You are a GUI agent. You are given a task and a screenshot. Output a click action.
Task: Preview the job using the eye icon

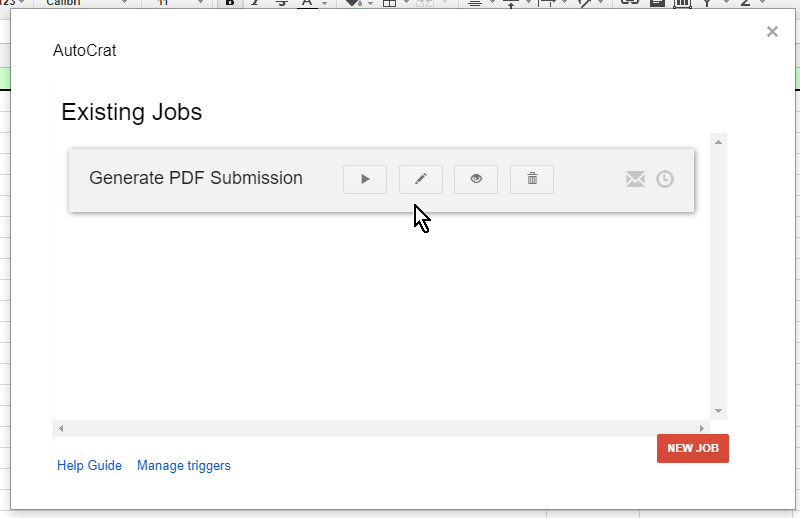(x=476, y=179)
